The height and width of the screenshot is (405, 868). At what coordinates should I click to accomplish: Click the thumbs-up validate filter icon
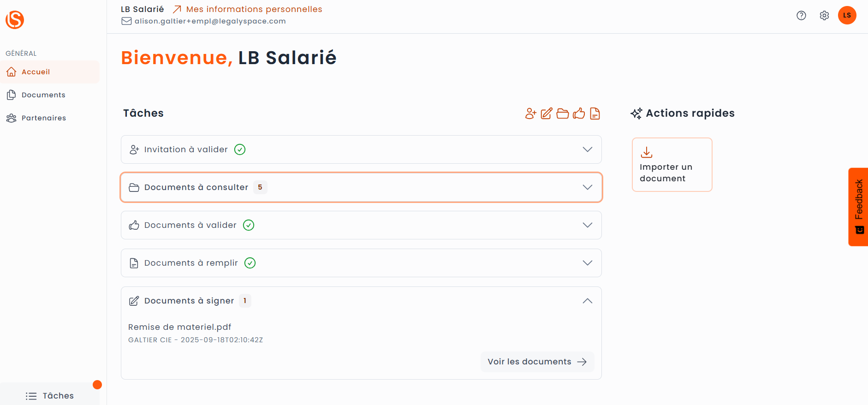(579, 113)
